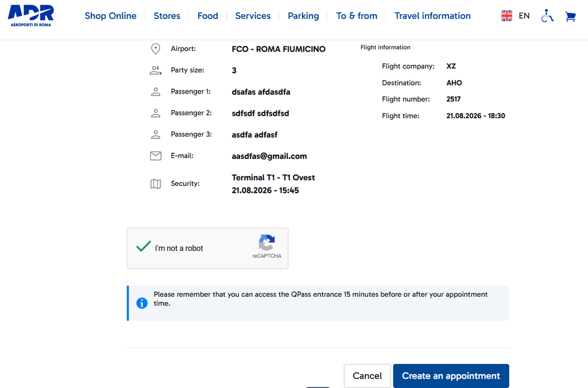The height and width of the screenshot is (388, 588).
Task: Click Create an appointment button
Action: point(451,375)
